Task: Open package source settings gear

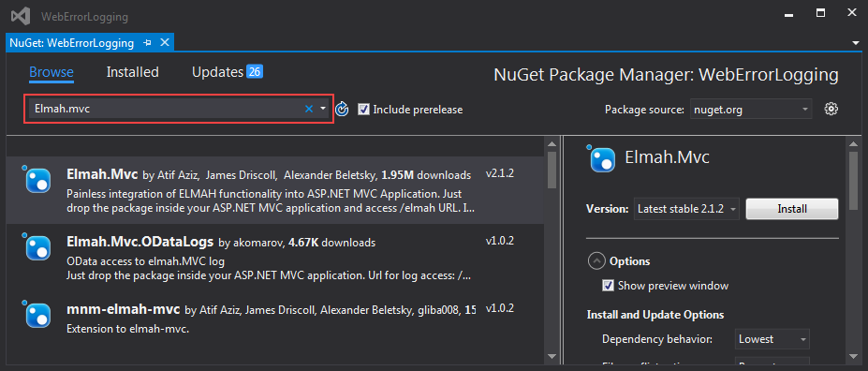Action: pos(831,109)
